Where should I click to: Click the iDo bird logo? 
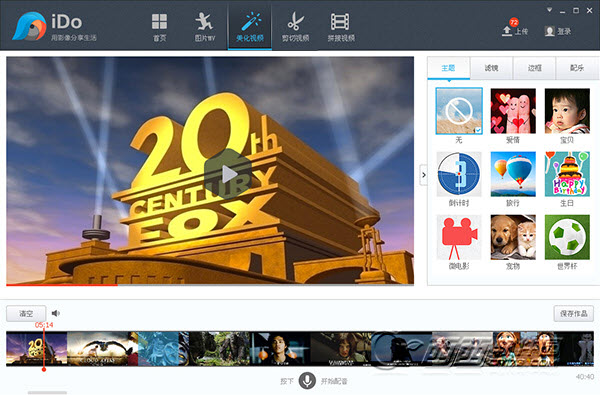tap(28, 27)
